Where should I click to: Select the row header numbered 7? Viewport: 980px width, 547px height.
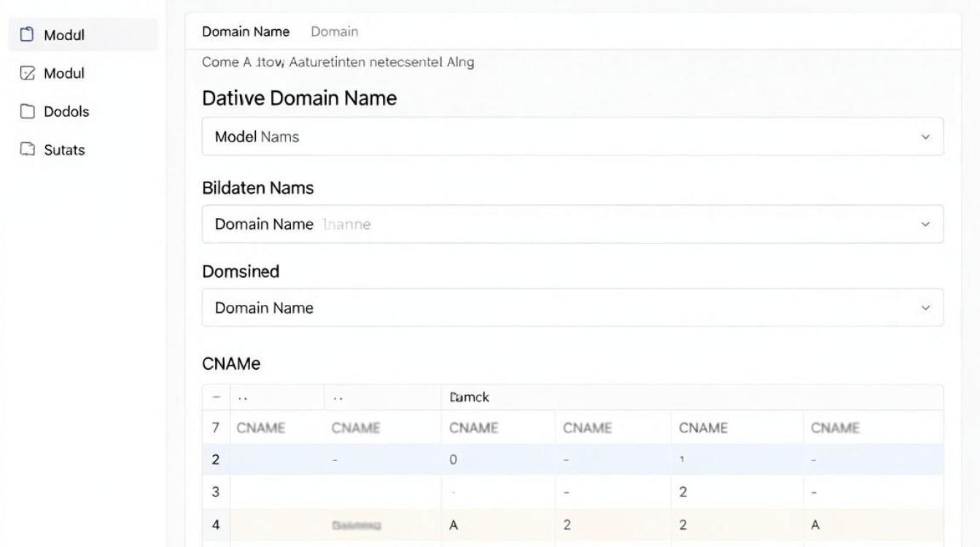216,428
